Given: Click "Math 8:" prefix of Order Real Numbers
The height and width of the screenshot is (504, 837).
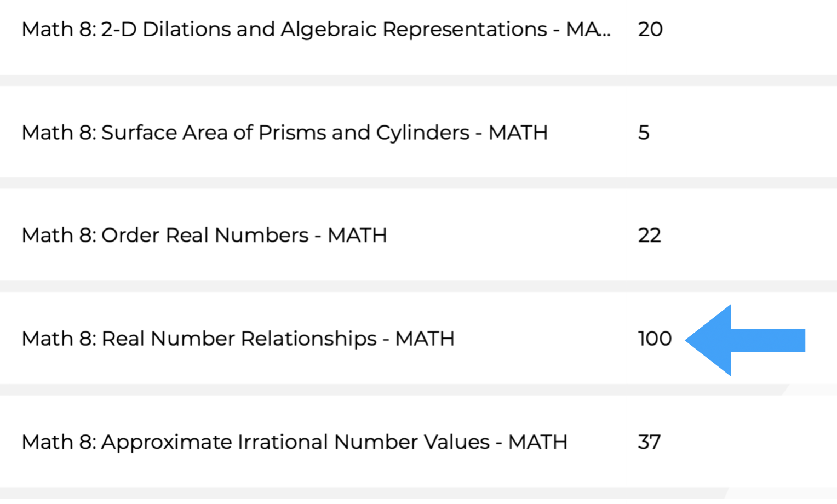Looking at the screenshot, I should click(x=59, y=236).
